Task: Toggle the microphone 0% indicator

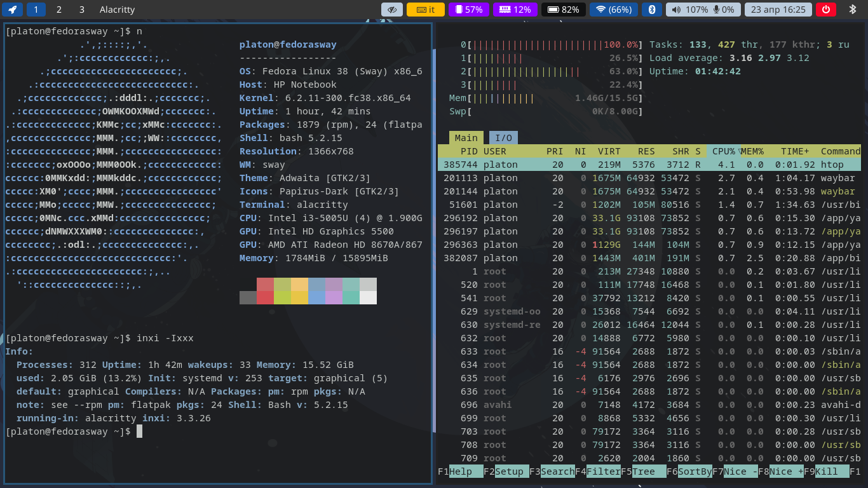Action: click(x=724, y=10)
